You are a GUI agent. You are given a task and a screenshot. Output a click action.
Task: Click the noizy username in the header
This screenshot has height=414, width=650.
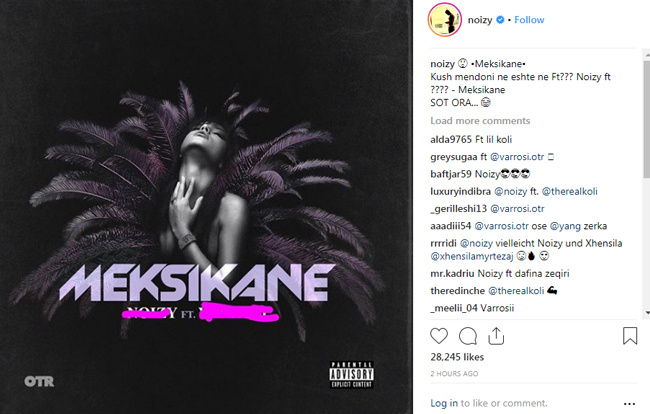click(480, 19)
